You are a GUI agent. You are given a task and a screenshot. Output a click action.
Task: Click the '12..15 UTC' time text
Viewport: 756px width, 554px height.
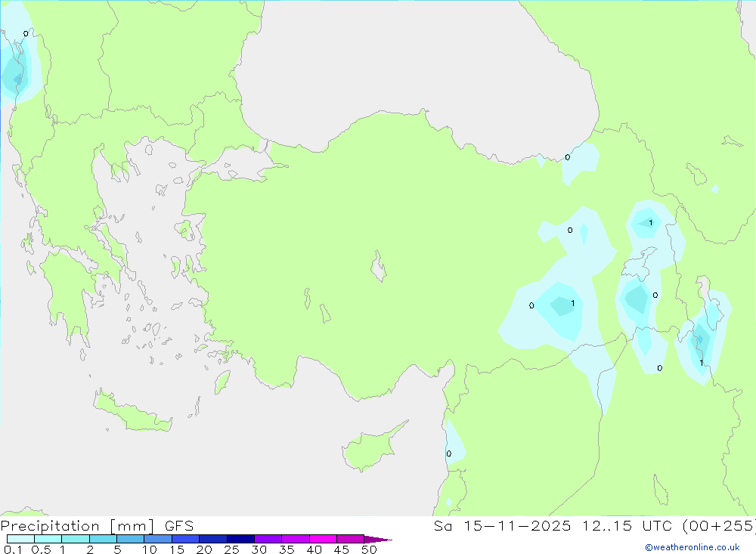tap(626, 526)
